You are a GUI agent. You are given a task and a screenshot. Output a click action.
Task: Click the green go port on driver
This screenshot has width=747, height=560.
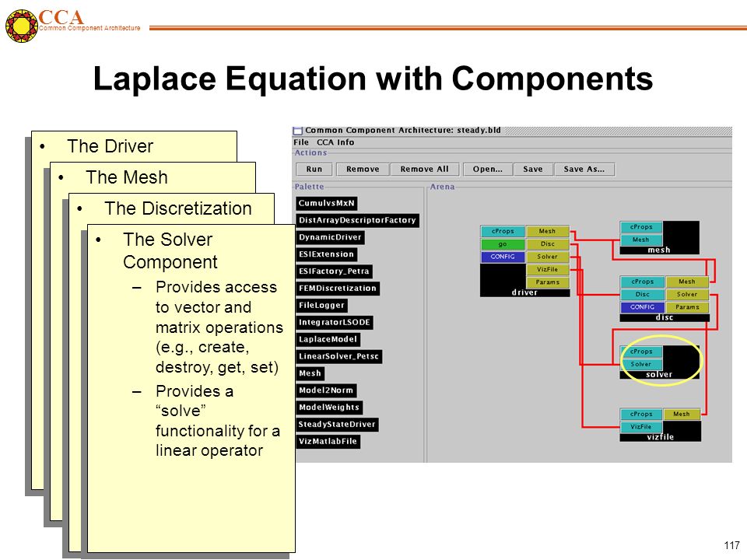click(x=503, y=243)
